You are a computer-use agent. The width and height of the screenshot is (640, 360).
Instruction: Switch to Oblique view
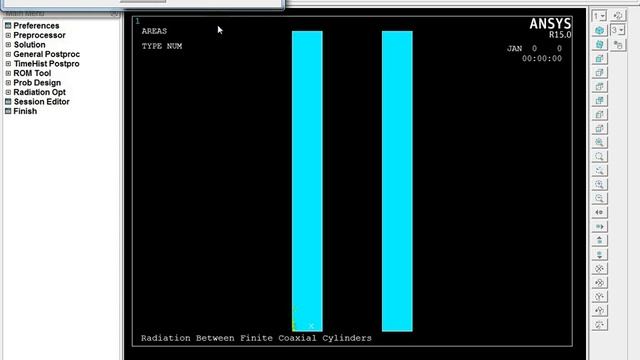point(599,44)
